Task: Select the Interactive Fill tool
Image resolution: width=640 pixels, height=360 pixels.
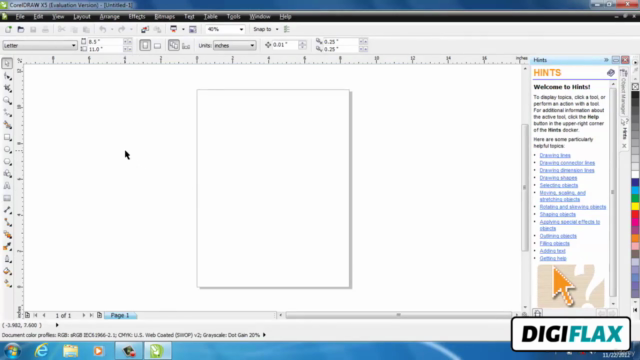Action: click(x=7, y=283)
